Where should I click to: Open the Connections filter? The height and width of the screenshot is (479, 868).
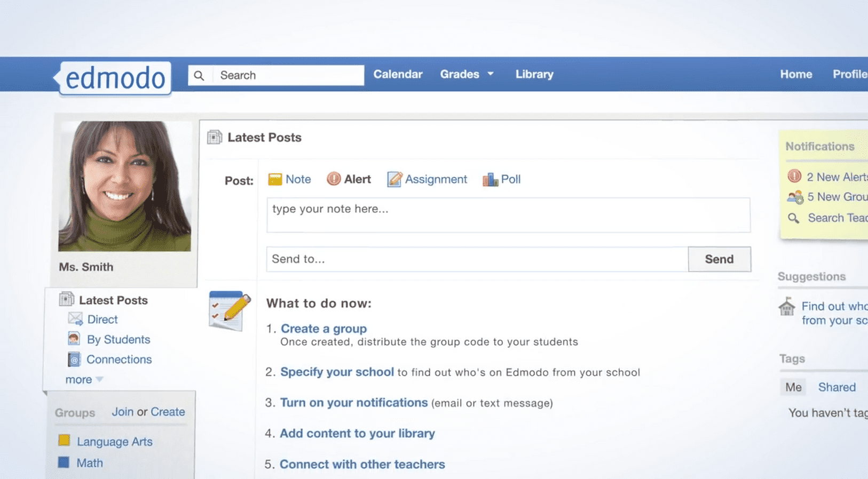pos(119,360)
